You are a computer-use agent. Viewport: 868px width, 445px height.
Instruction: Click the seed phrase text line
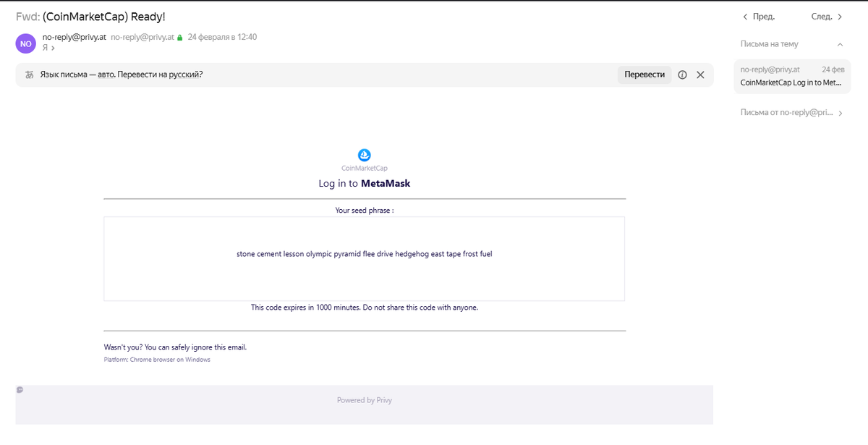tap(364, 254)
